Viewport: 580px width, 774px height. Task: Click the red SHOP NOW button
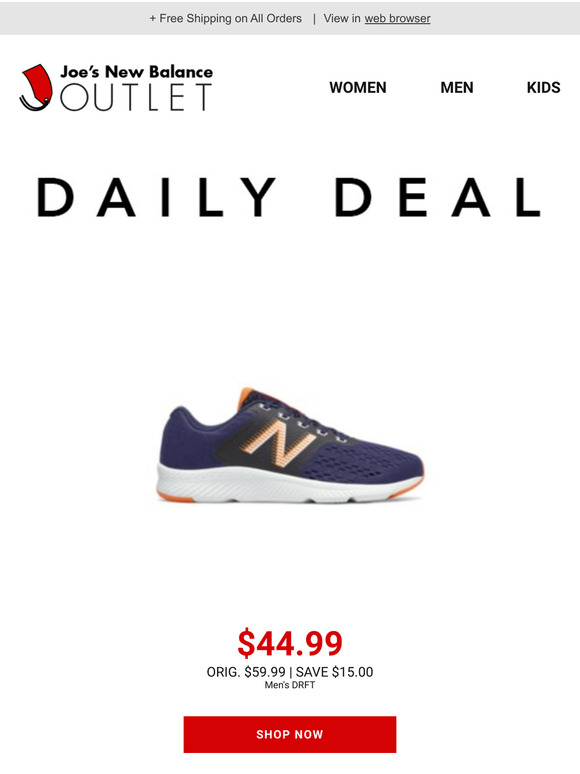tap(290, 735)
